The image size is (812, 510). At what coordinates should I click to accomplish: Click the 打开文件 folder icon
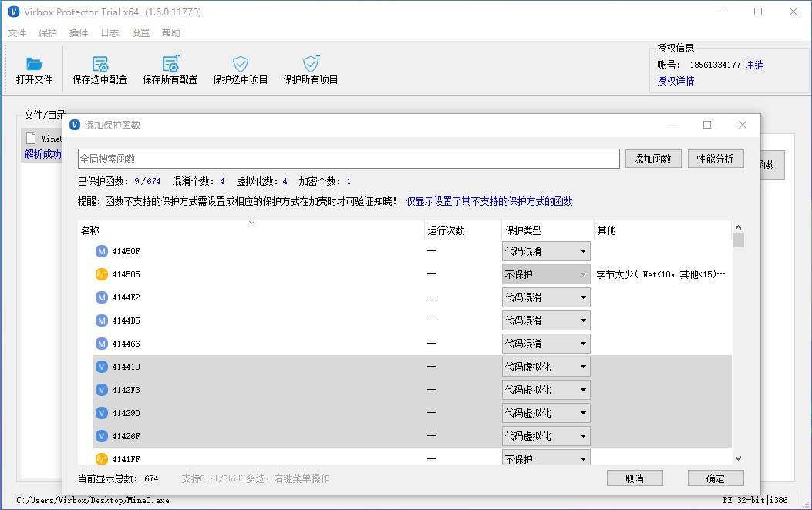click(34, 64)
